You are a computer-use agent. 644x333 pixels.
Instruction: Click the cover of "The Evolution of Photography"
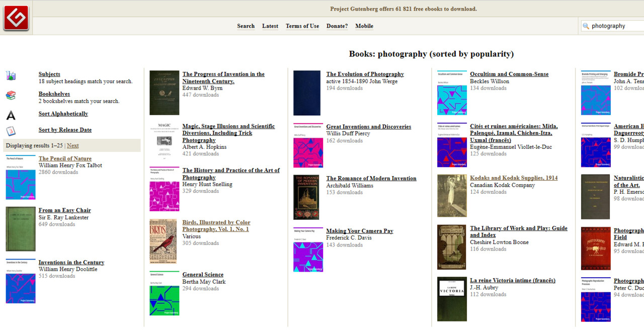pyautogui.click(x=307, y=93)
